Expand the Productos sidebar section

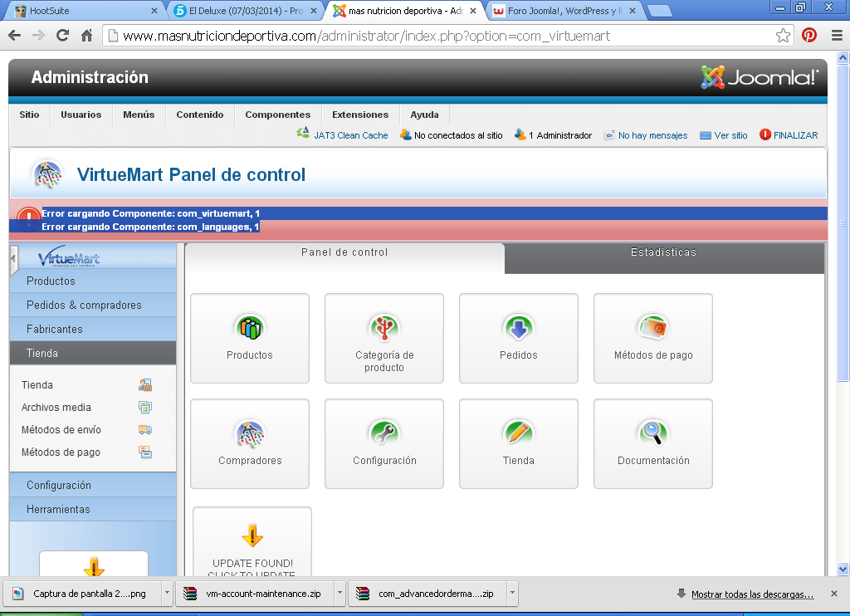pos(93,281)
